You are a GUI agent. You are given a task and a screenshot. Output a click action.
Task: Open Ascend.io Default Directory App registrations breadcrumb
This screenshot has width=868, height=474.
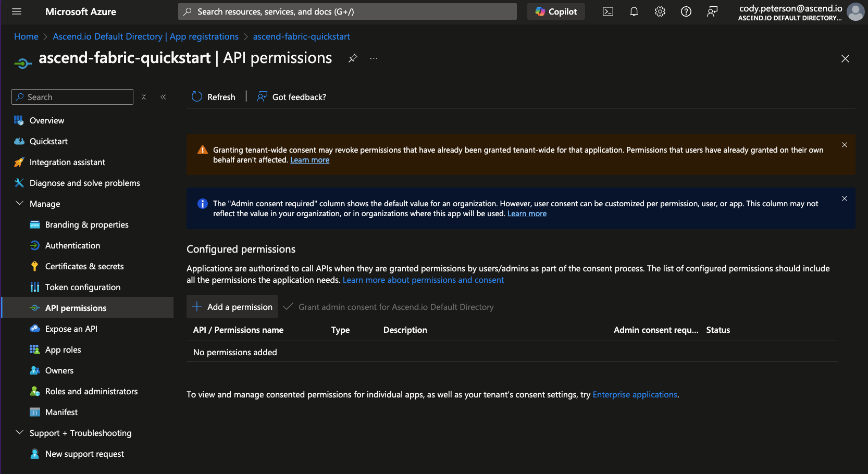coord(145,36)
